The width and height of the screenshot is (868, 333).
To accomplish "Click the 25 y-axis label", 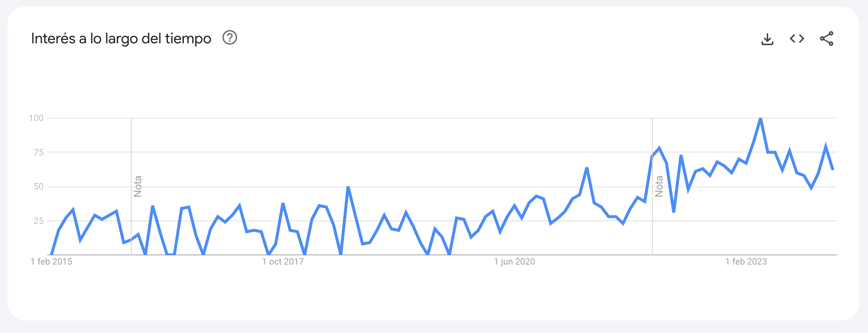I will 38,221.
